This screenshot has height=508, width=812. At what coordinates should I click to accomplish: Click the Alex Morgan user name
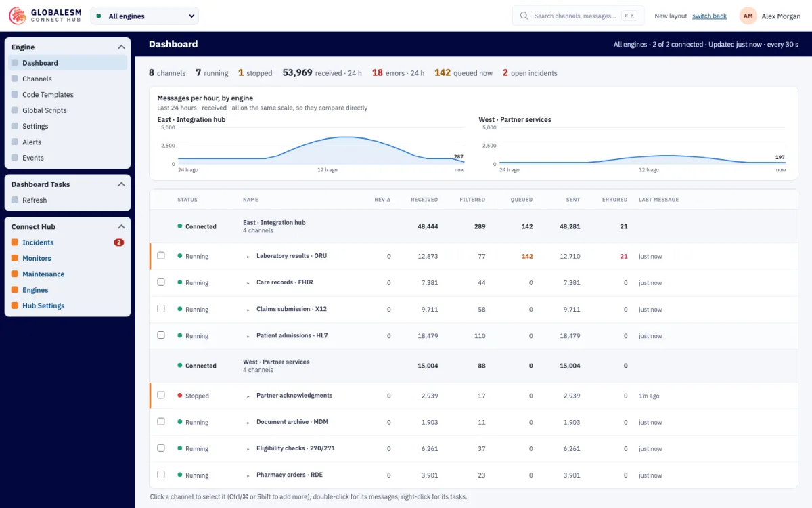781,16
